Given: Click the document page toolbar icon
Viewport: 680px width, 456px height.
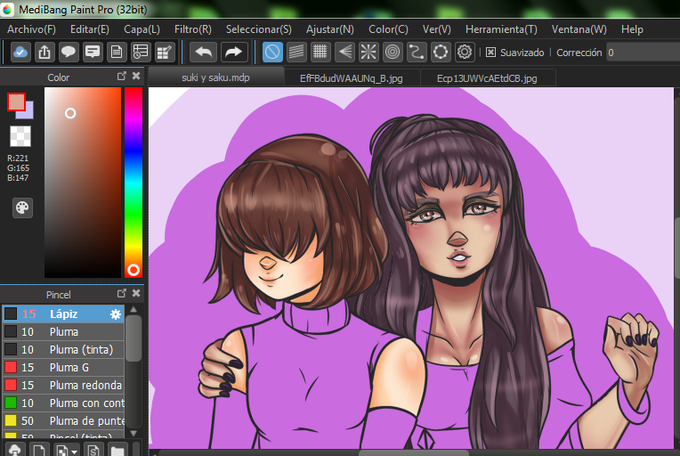Looking at the screenshot, I should [116, 52].
